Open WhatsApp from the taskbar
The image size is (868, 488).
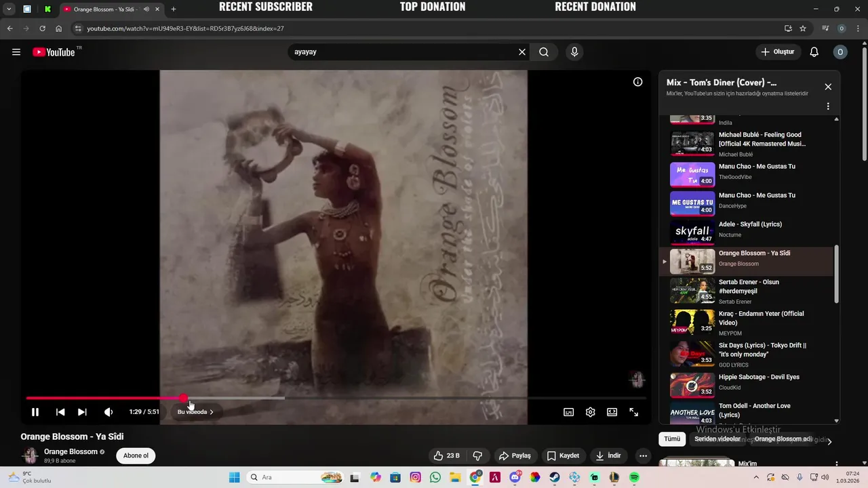pyautogui.click(x=435, y=477)
